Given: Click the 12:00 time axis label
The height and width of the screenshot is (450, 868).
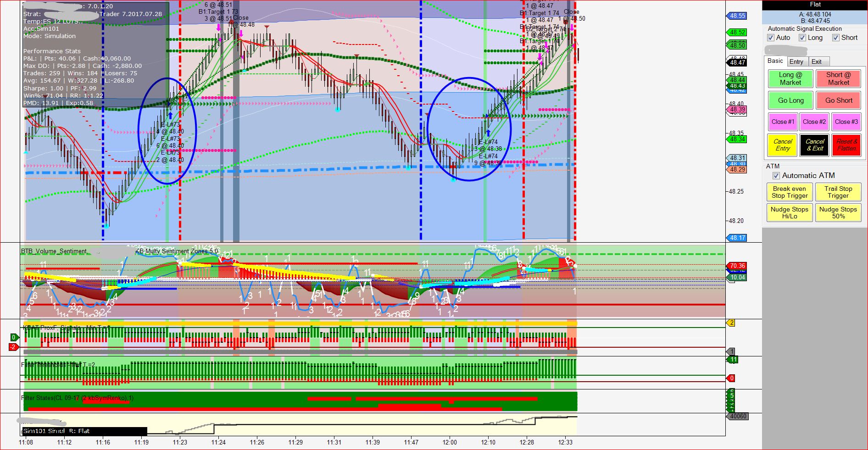Looking at the screenshot, I should [x=450, y=443].
